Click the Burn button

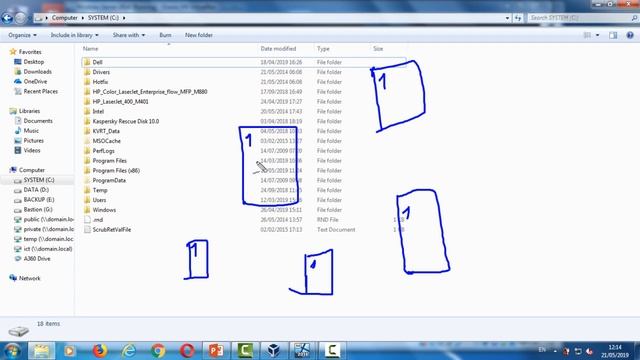165,35
